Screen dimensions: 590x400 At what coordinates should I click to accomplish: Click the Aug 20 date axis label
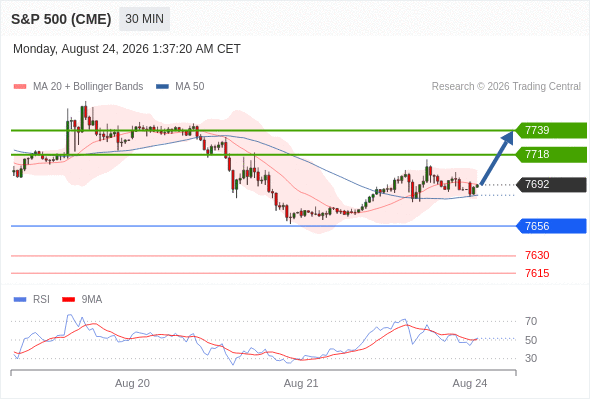pos(132,383)
